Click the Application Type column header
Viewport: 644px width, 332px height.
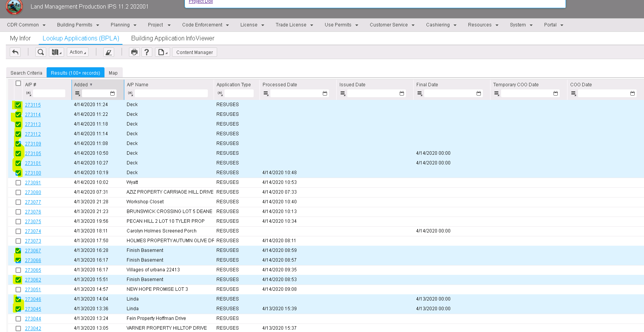(x=233, y=85)
